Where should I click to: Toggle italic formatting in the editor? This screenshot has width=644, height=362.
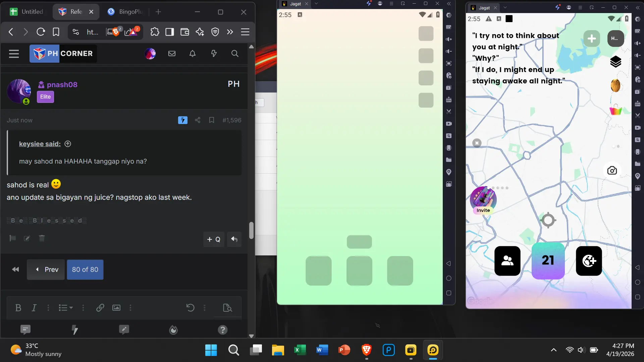[34, 308]
